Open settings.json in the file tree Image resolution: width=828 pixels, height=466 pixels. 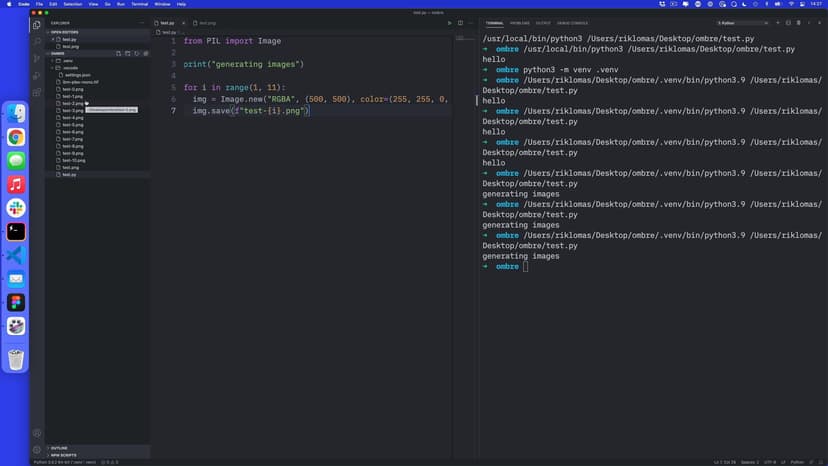pos(78,74)
